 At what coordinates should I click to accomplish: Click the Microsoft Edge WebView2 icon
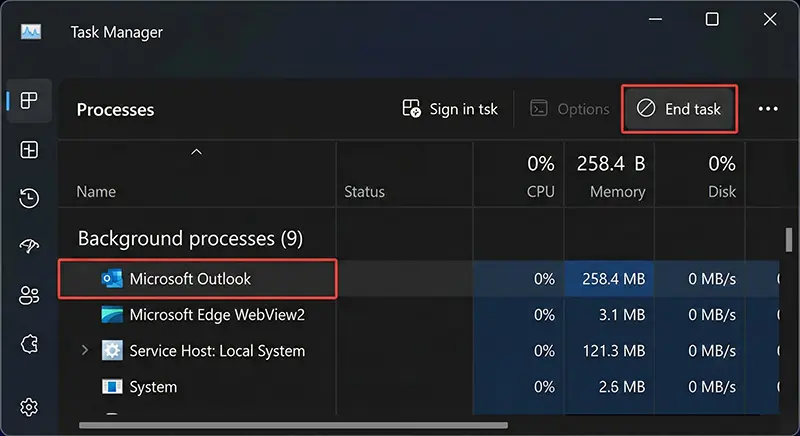[112, 315]
